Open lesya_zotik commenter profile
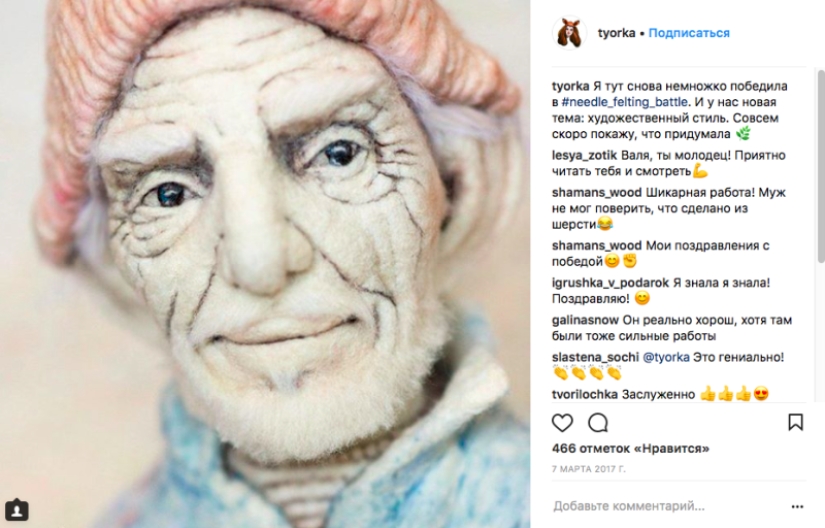Image resolution: width=825 pixels, height=528 pixels. click(584, 156)
